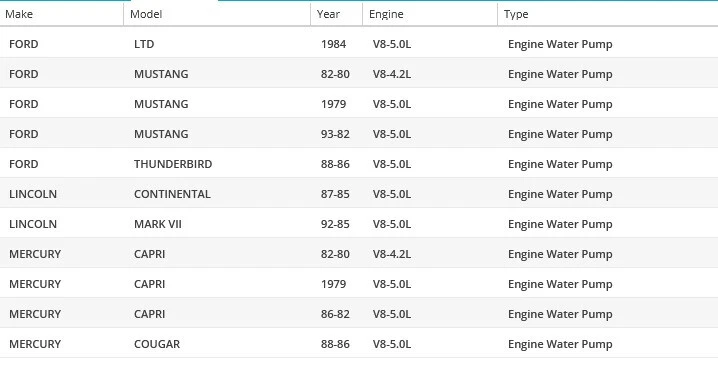Click the Model column header
Viewport: 718px width, 367px height.
(146, 14)
